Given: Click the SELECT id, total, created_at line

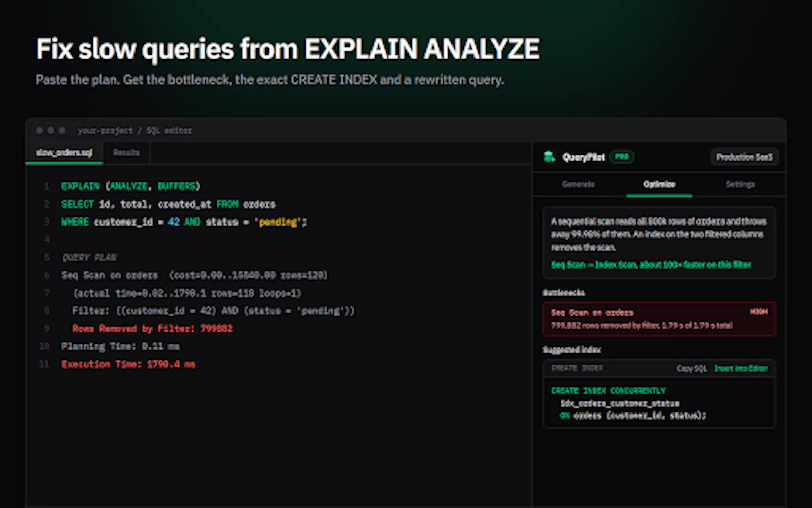Looking at the screenshot, I should pyautogui.click(x=168, y=204).
